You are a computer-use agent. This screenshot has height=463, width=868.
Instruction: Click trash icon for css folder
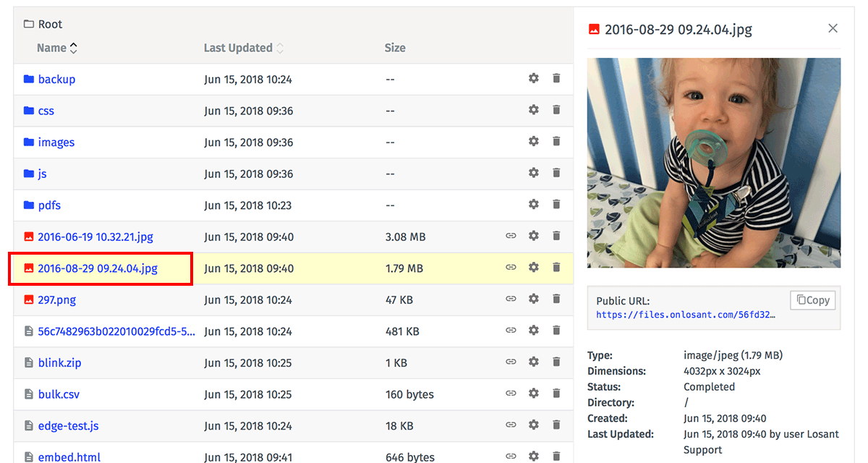(556, 110)
